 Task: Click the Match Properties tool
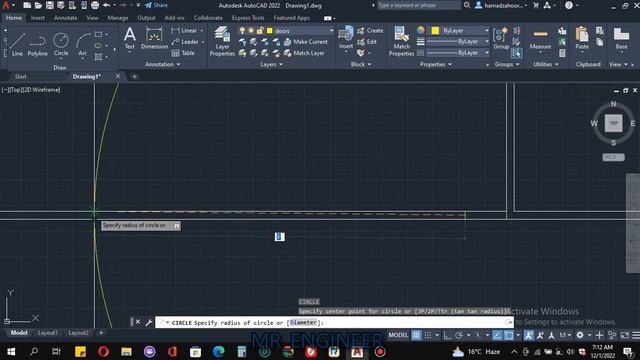401,41
